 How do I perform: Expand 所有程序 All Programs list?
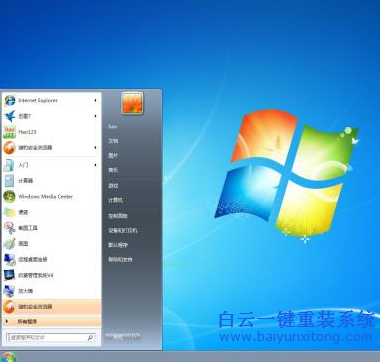[51, 322]
